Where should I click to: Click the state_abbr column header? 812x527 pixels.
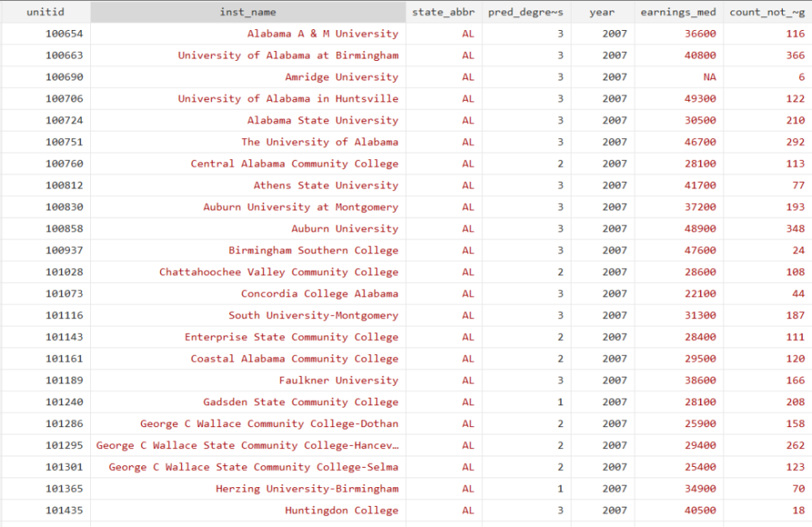point(443,12)
